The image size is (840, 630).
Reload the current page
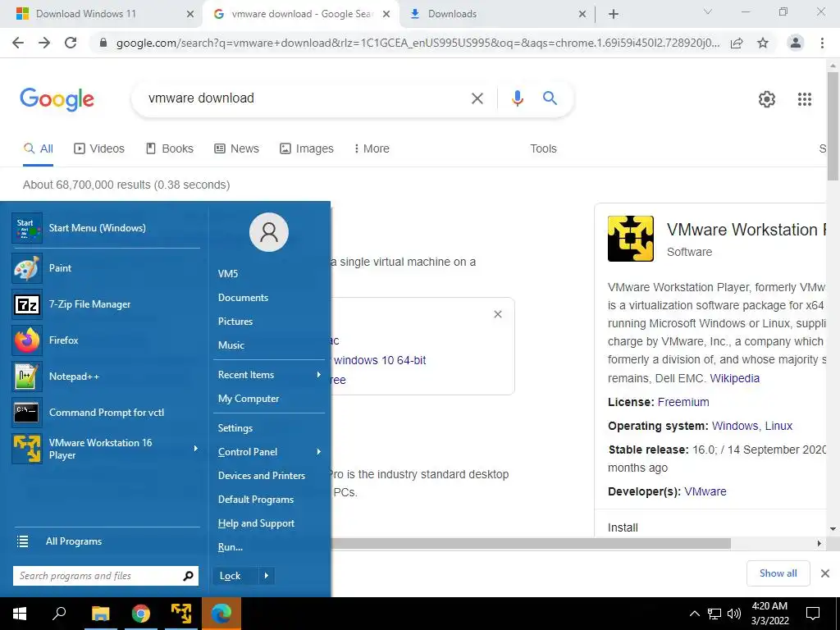pyautogui.click(x=71, y=43)
